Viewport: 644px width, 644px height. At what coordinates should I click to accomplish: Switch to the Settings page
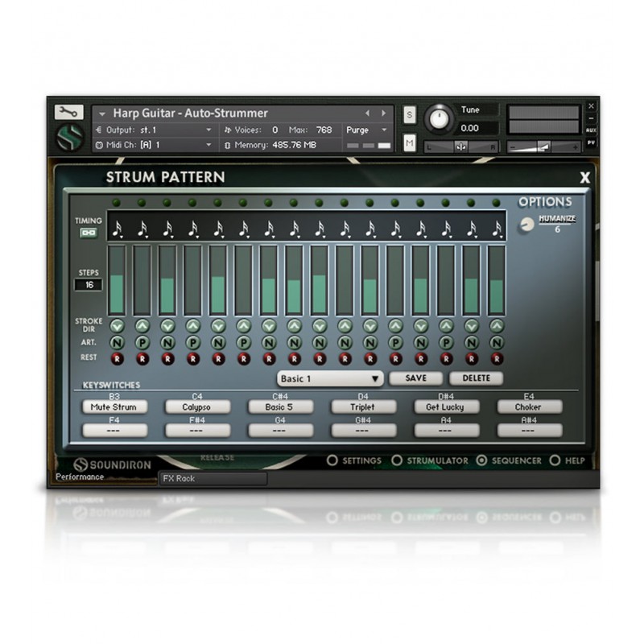click(332, 460)
